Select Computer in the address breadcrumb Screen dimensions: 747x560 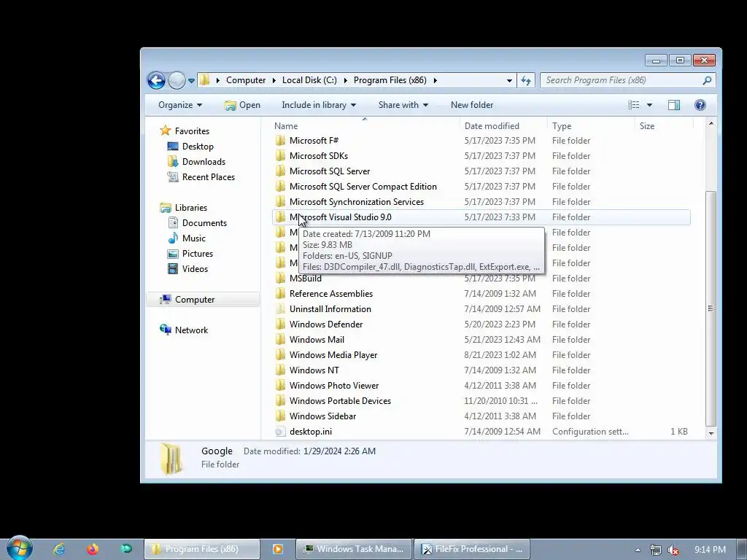tap(246, 80)
